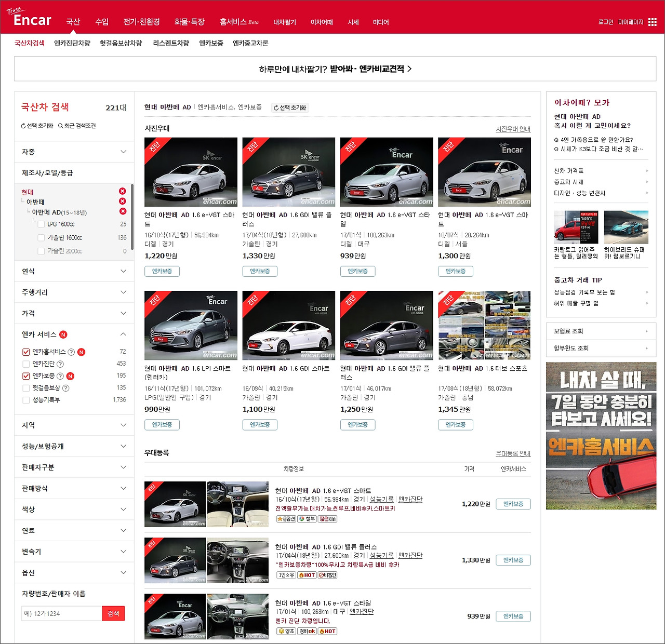Click the 할부 badge in first listing row
The image size is (665, 644).
(307, 519)
